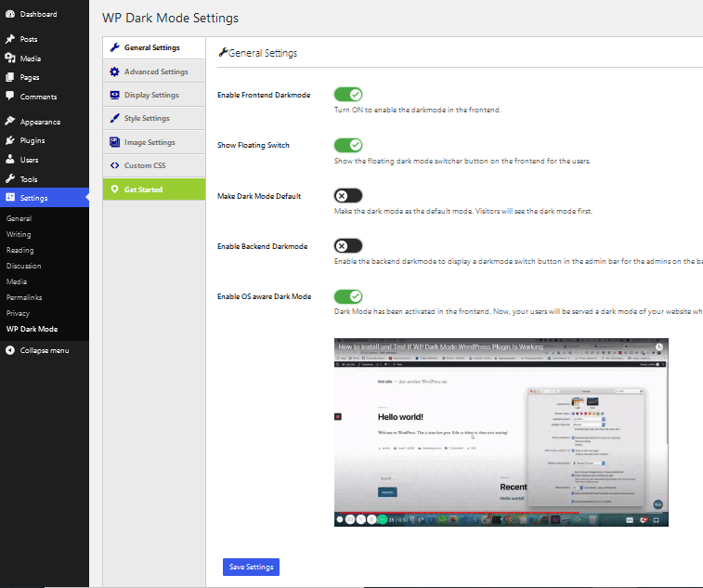Switch to the Image Settings tab

154,142
